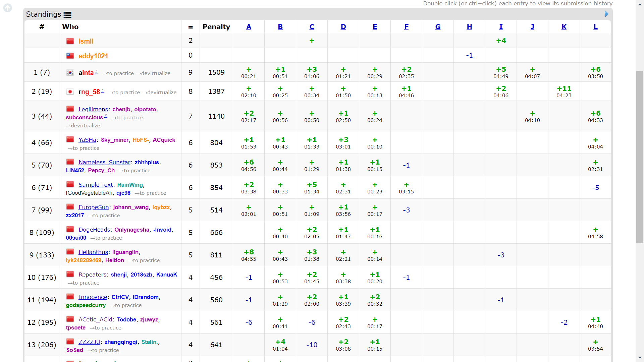Click the blue right arrow icon
The image size is (644, 362).
(x=606, y=14)
